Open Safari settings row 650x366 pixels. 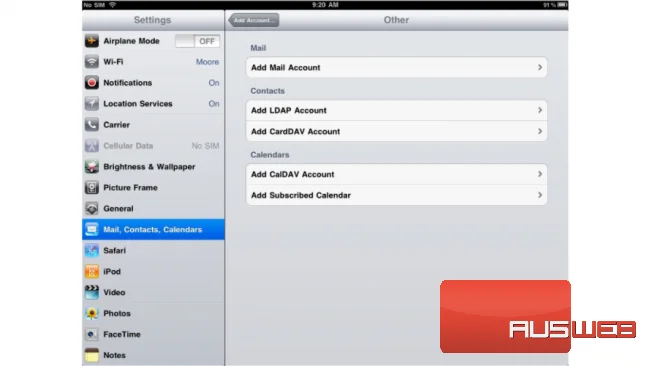[153, 250]
